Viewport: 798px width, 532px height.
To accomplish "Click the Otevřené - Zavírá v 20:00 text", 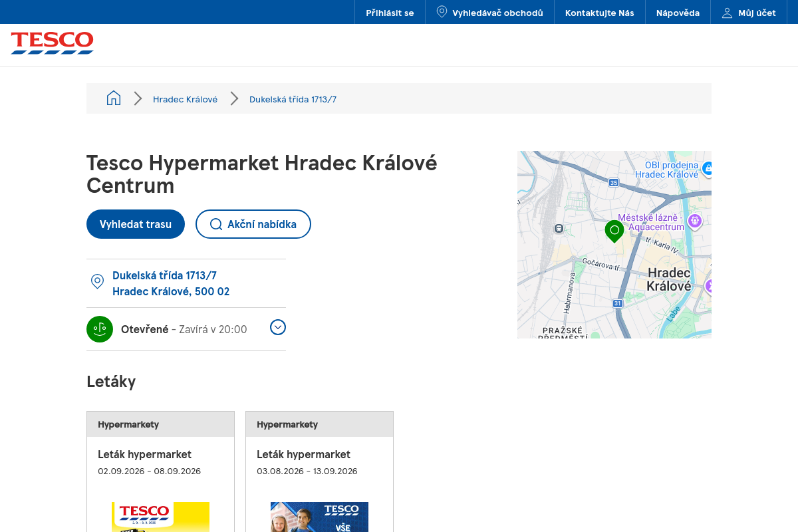I will pyautogui.click(x=184, y=329).
